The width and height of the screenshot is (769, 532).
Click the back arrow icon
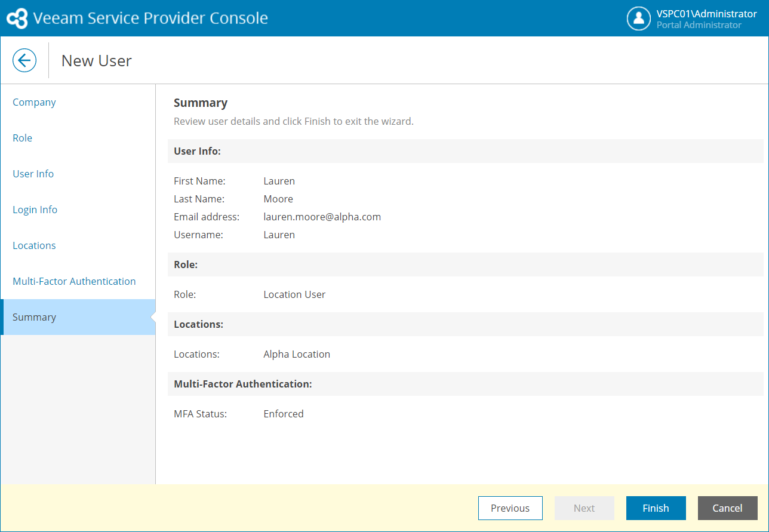24,60
